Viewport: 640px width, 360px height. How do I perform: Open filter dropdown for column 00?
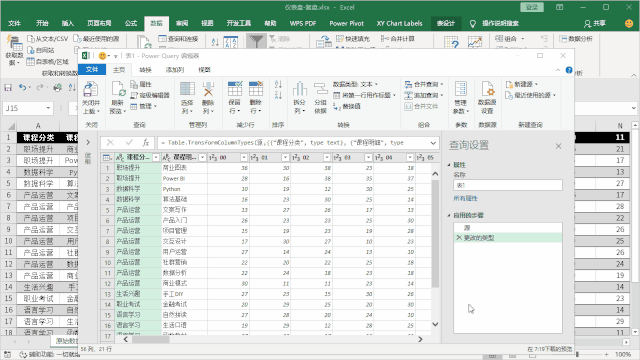click(244, 158)
